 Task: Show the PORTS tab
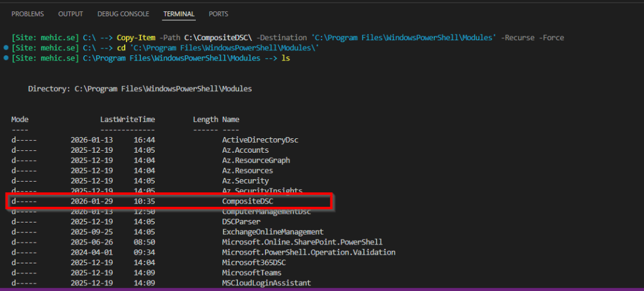coord(218,14)
